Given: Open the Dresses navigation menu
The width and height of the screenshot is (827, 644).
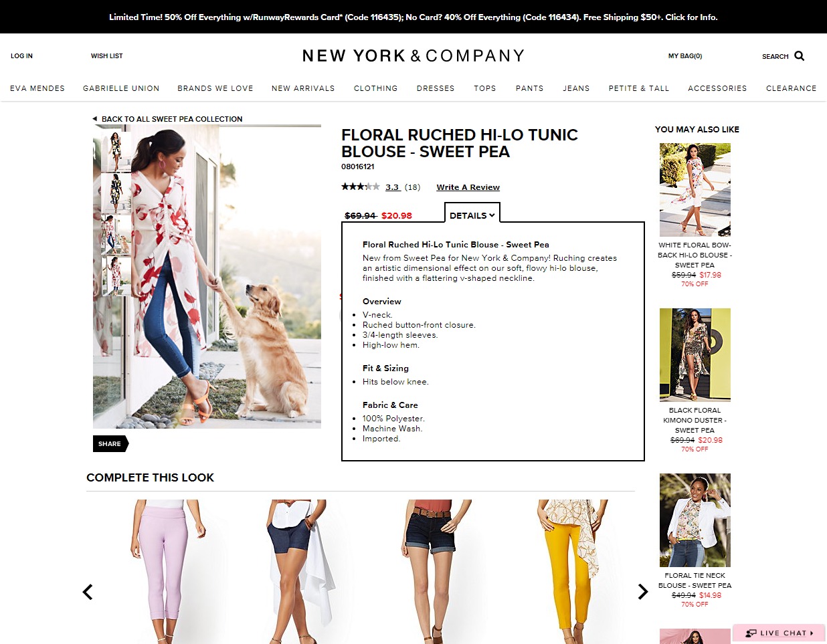Looking at the screenshot, I should point(436,88).
